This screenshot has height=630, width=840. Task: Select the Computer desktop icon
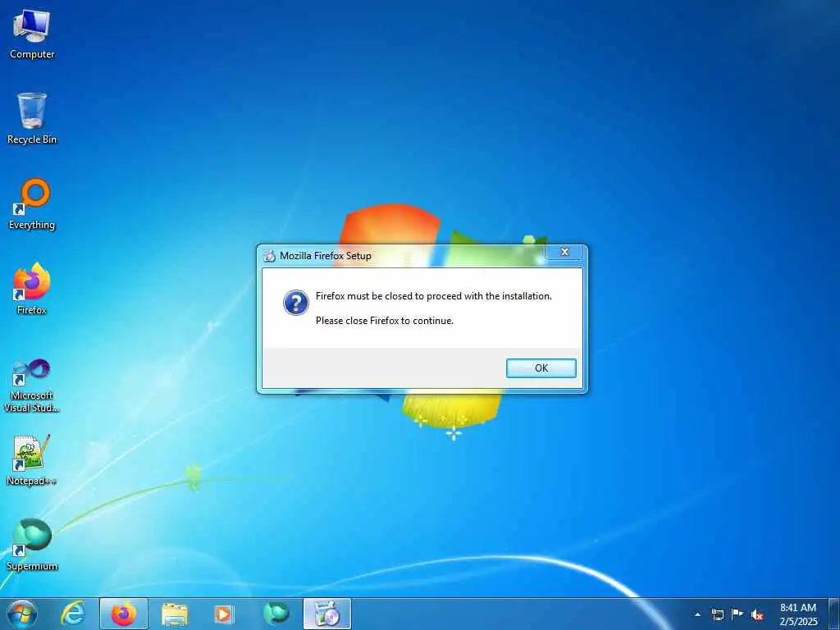click(32, 34)
